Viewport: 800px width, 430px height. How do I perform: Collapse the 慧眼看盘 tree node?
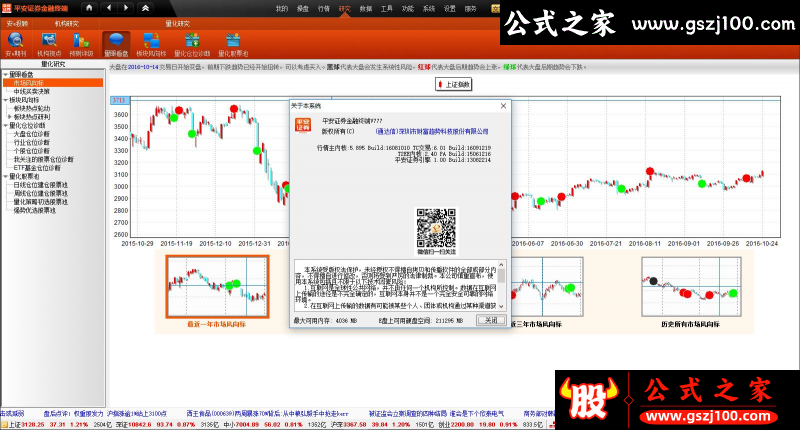pos(6,74)
